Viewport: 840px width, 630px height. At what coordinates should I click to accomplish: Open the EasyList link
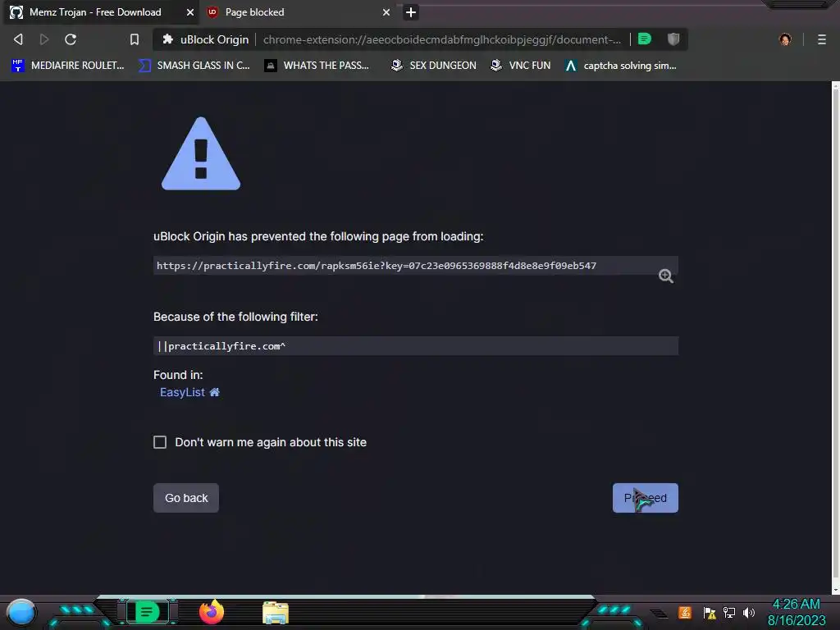tap(182, 392)
